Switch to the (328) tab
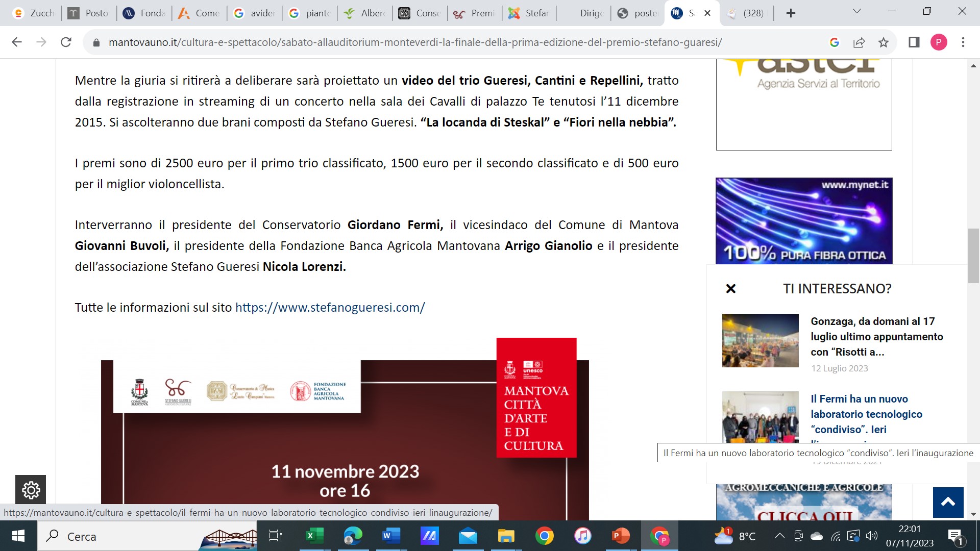This screenshot has width=980, height=551. [x=747, y=13]
